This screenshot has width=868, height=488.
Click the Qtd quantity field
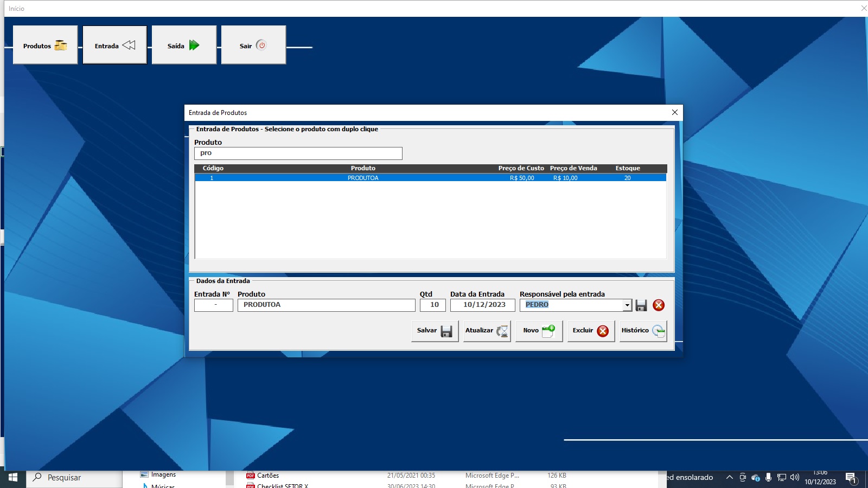433,305
